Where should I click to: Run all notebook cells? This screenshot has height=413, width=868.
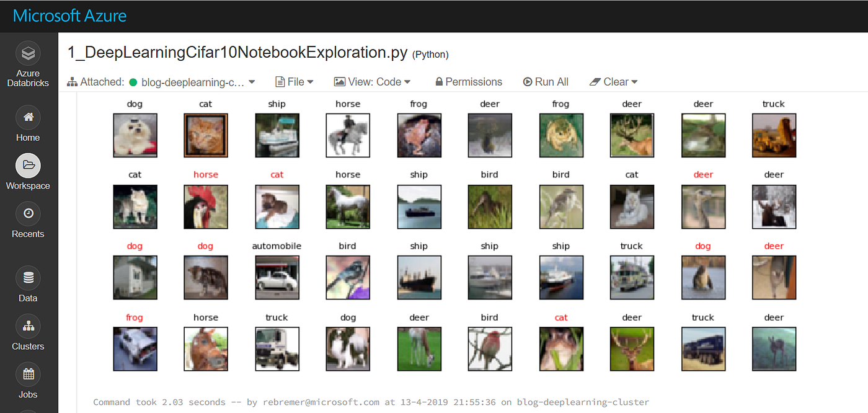[546, 81]
